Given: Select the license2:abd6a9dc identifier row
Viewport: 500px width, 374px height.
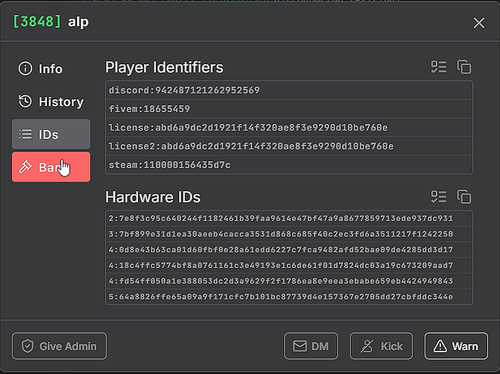Looking at the screenshot, I should 289,146.
